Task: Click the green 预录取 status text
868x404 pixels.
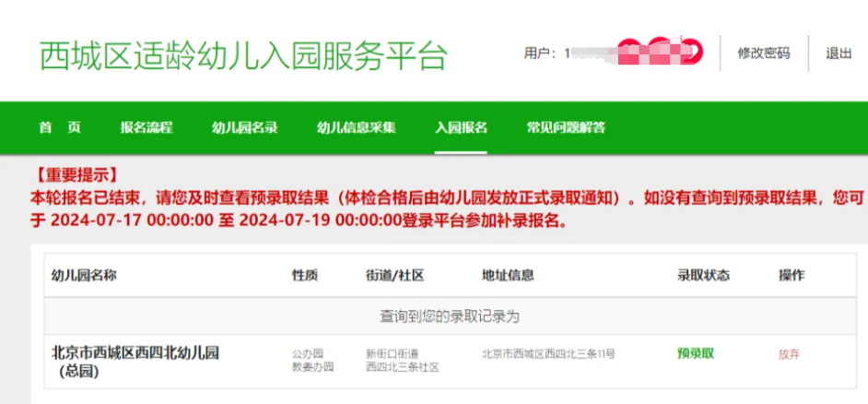Action: [x=695, y=353]
